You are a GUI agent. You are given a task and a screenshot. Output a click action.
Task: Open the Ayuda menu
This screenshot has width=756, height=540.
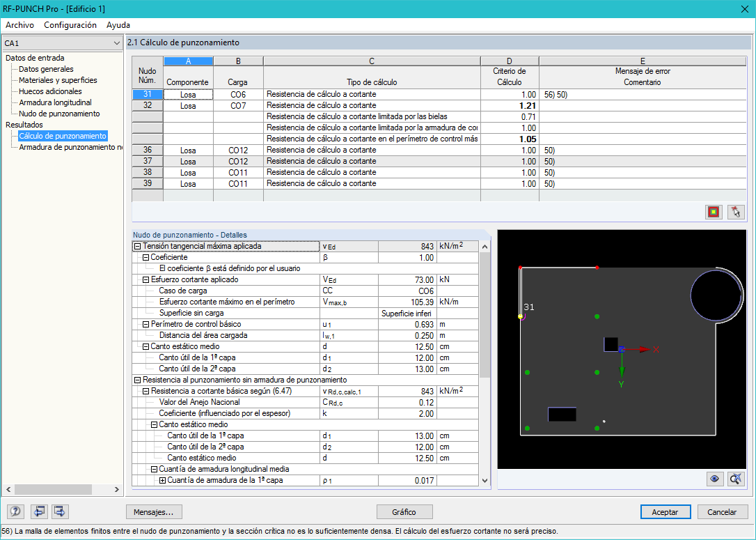tap(118, 25)
